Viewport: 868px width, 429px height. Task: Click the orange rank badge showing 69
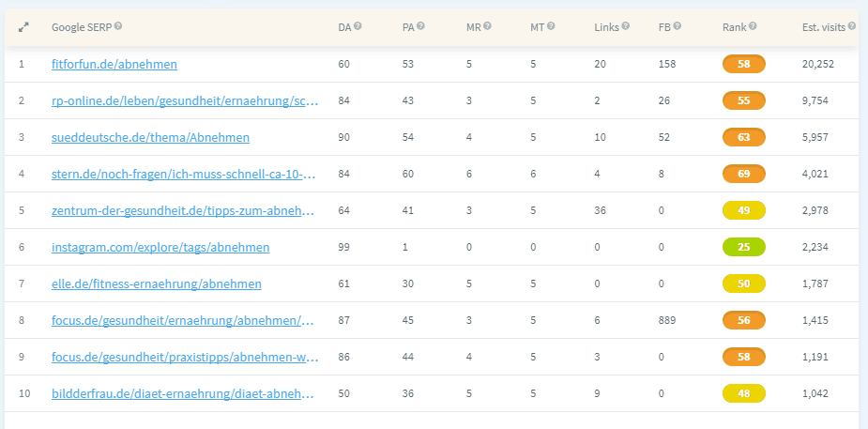744,174
